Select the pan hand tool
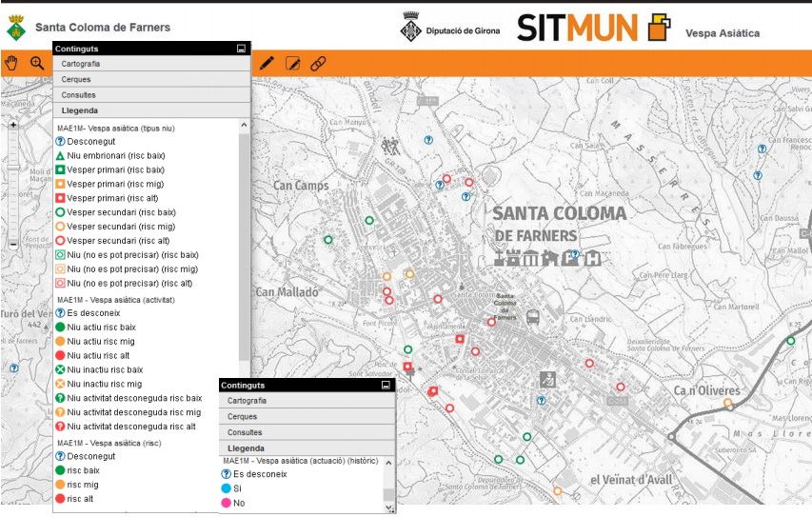This screenshot has height=517, width=812. [12, 63]
